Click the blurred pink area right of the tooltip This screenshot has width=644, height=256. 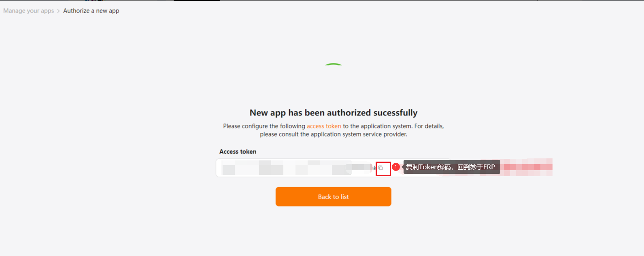[526, 167]
